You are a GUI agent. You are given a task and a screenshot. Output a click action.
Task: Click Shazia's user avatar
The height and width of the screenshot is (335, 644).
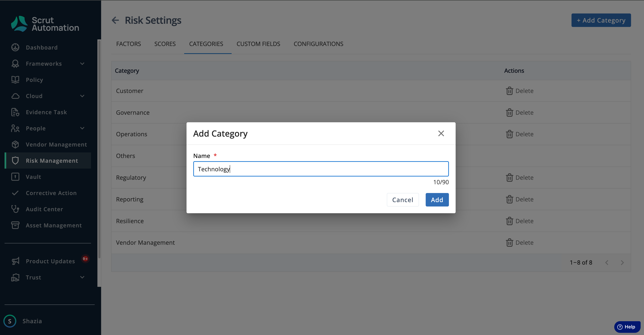coord(10,321)
